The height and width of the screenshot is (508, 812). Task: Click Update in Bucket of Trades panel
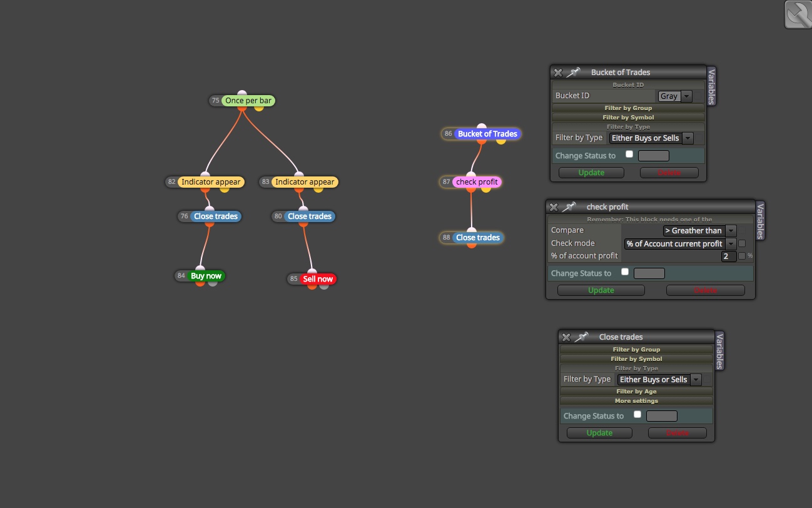[x=591, y=173]
